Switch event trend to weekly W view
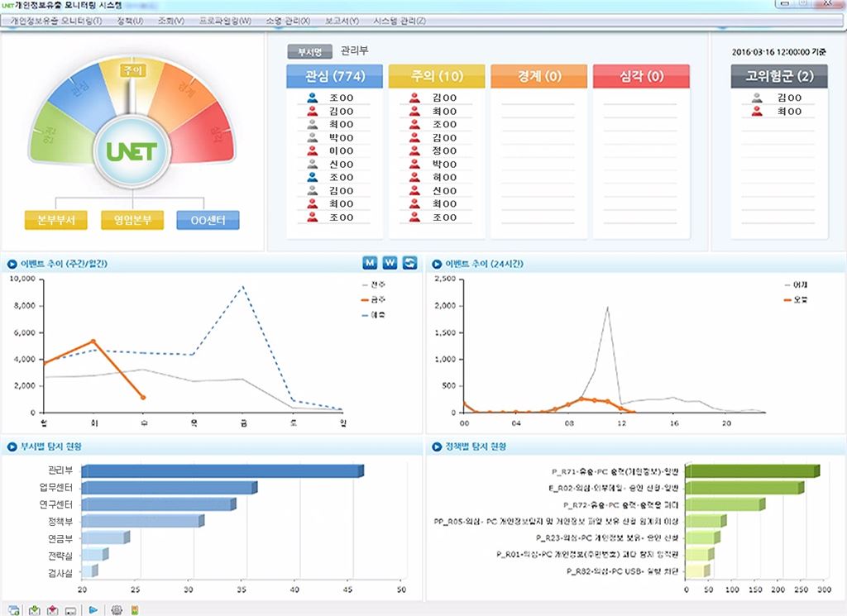The height and width of the screenshot is (616, 847). tap(390, 263)
